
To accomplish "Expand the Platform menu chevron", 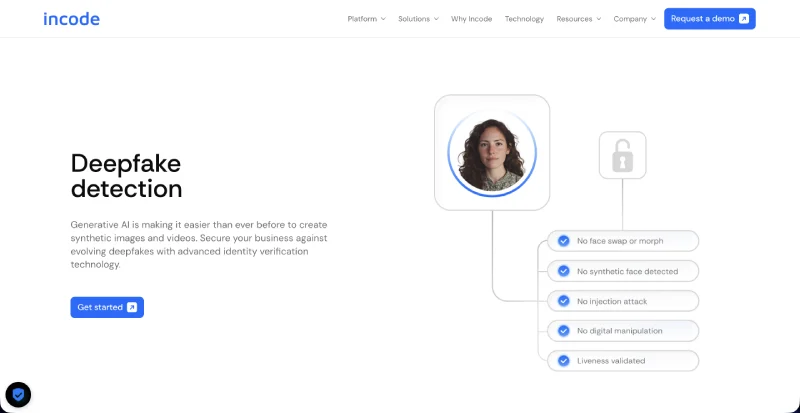I will coord(383,19).
